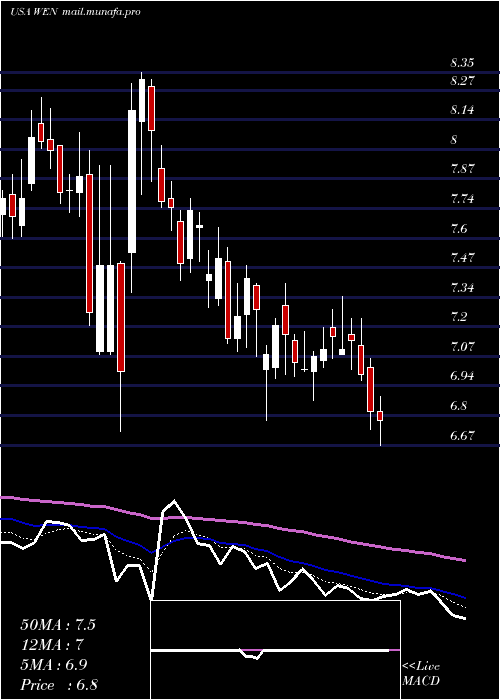Click the 6.67 price axis label
This screenshot has width=500, height=700.
pyautogui.click(x=462, y=435)
